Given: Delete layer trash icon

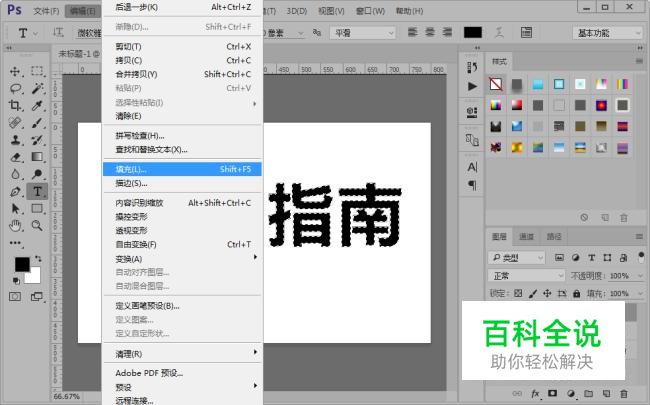Looking at the screenshot, I should [x=623, y=393].
